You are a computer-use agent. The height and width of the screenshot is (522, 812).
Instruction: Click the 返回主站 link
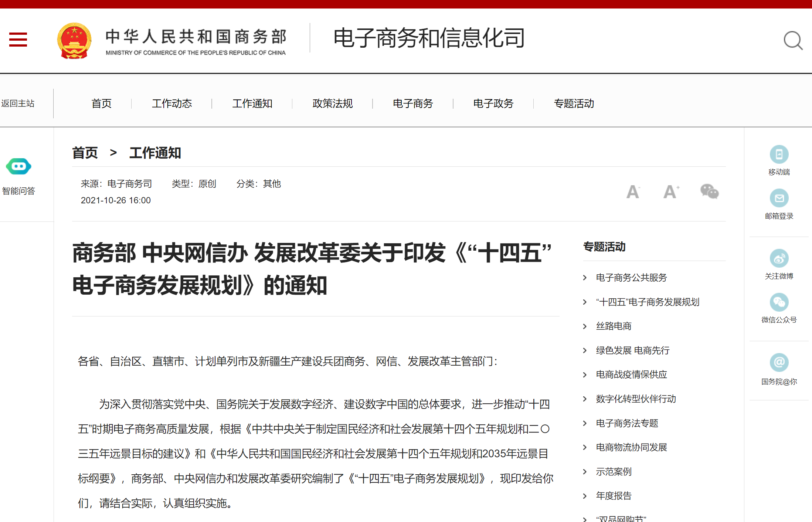(x=18, y=104)
